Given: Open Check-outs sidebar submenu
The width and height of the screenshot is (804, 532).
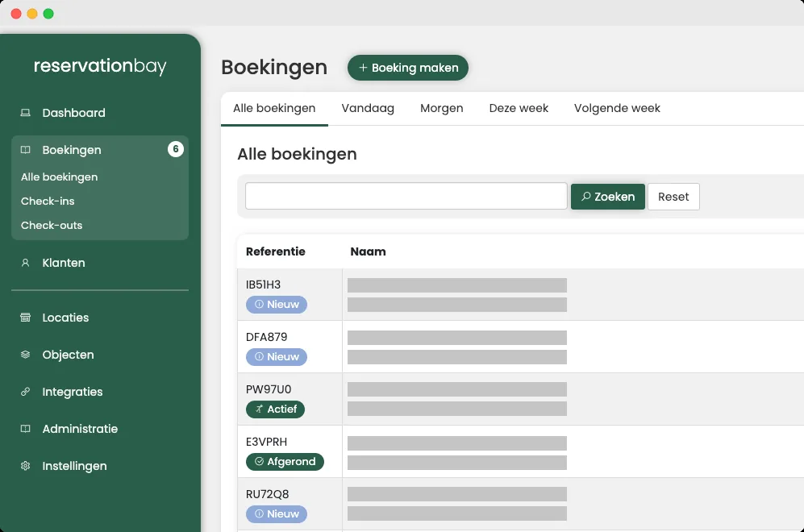Looking at the screenshot, I should pos(52,225).
